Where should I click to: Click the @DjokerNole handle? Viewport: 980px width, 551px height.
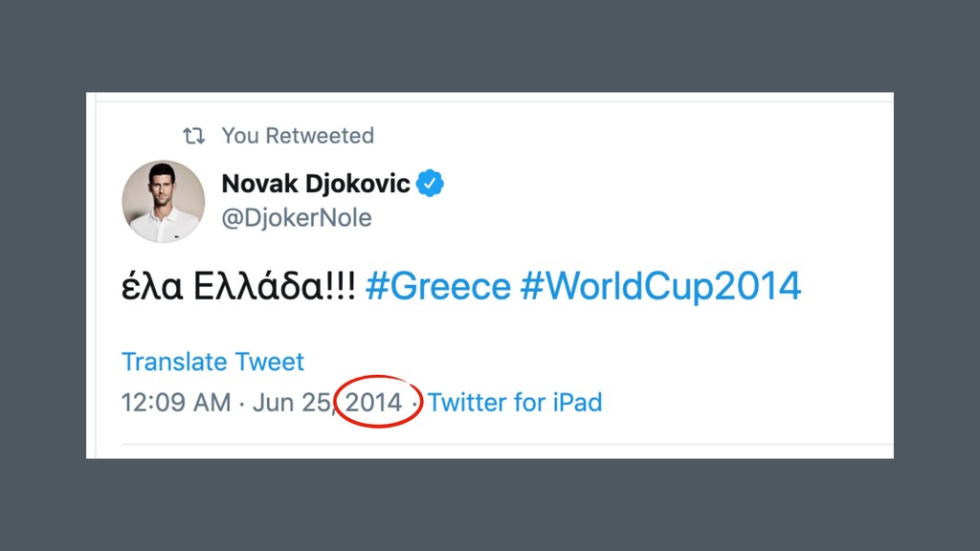tap(297, 218)
